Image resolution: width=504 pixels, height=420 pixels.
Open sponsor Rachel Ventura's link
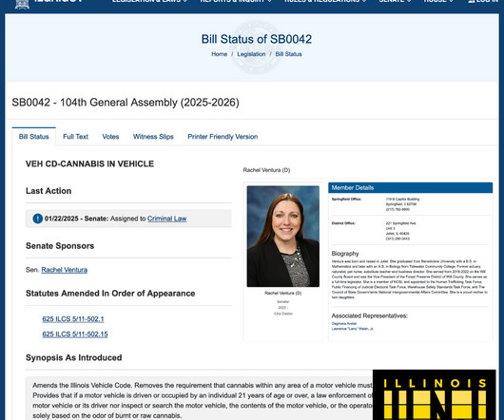point(65,270)
